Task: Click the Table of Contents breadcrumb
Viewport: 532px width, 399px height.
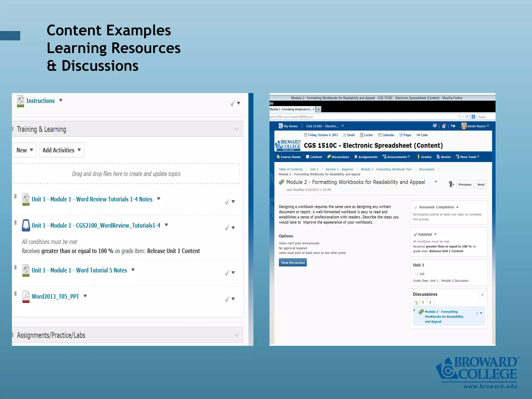Action: click(x=291, y=169)
